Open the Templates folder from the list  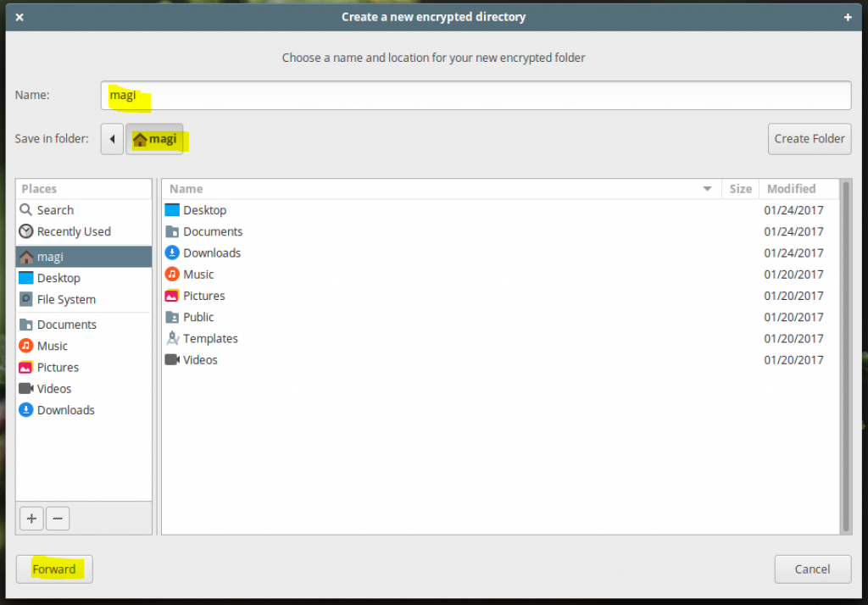coord(210,338)
